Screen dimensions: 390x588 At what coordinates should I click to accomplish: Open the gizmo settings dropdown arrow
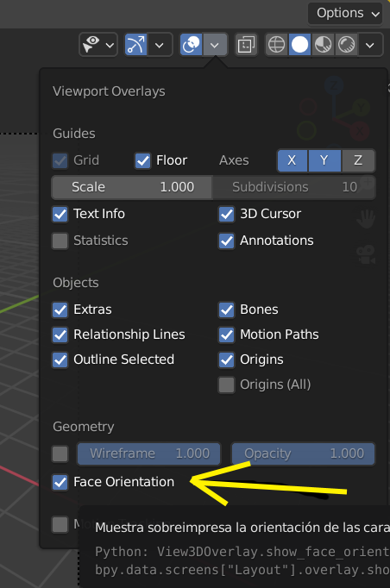pos(160,45)
